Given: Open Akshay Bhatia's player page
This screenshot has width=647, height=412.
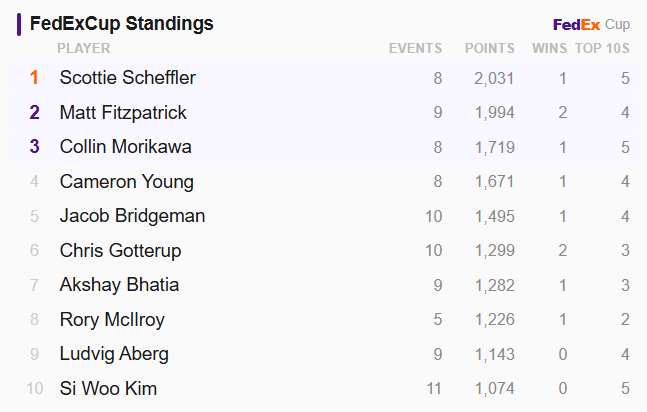Looking at the screenshot, I should click(119, 285).
